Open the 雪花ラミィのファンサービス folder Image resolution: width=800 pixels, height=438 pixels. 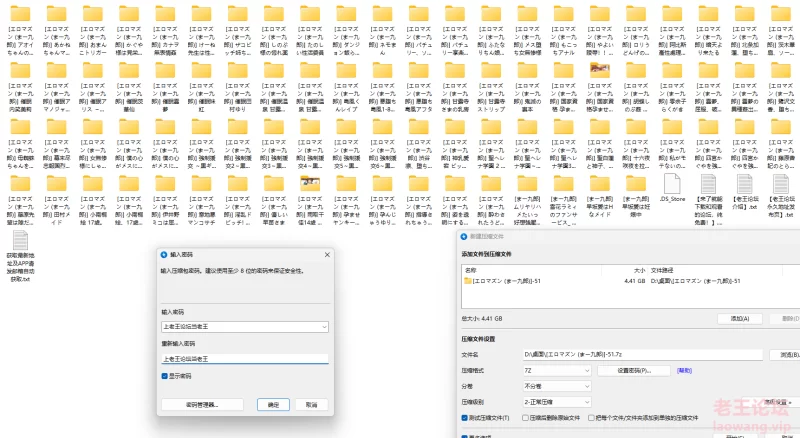(x=563, y=184)
